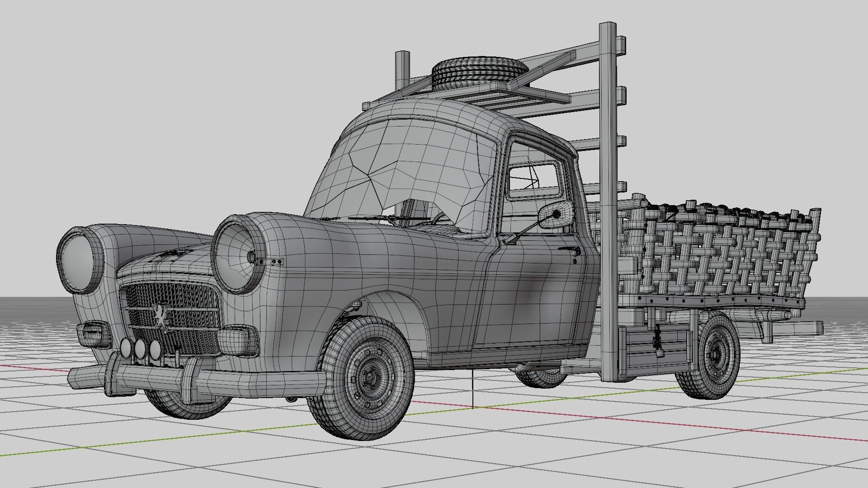Select the front bumper bar
The image size is (868, 488).
197,381
